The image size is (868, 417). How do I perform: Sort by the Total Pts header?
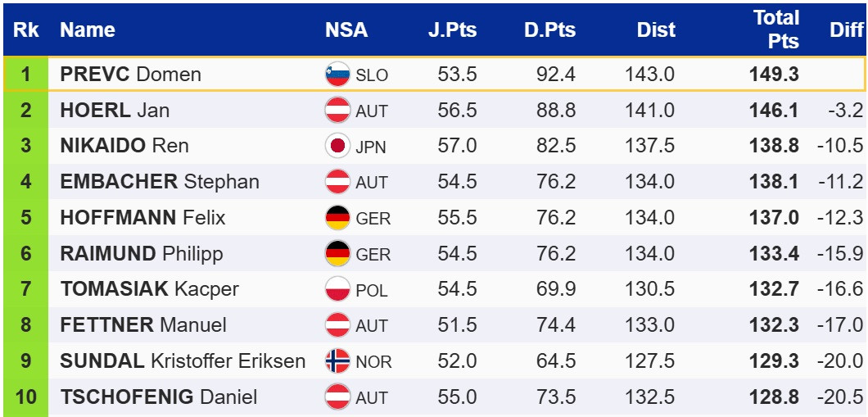775,30
